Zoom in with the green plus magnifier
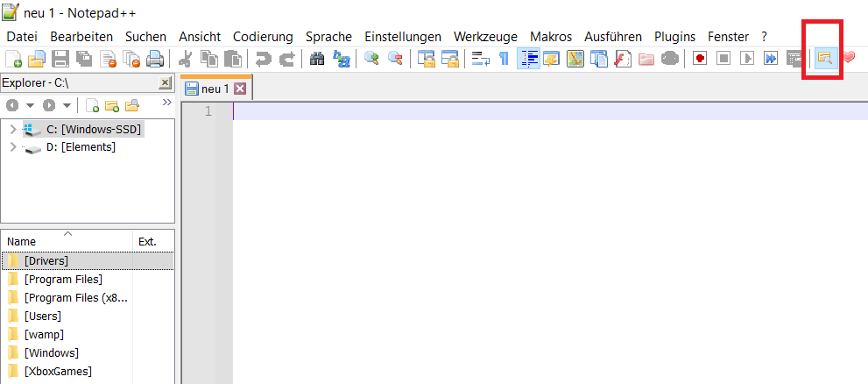The width and height of the screenshot is (868, 384). point(370,58)
